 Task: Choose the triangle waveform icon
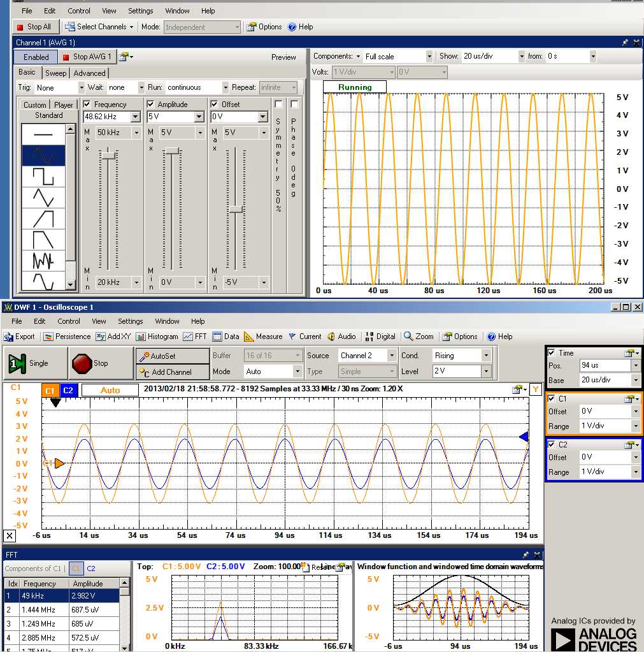[43, 198]
